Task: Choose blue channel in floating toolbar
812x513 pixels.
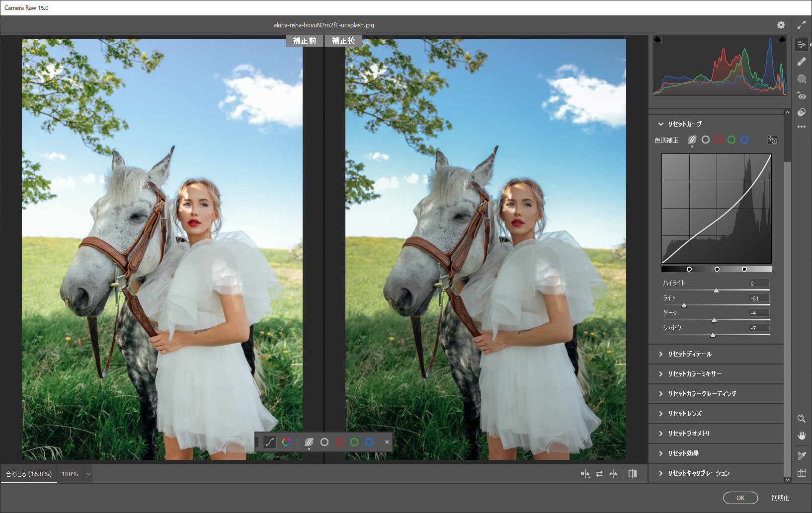Action: pos(369,442)
